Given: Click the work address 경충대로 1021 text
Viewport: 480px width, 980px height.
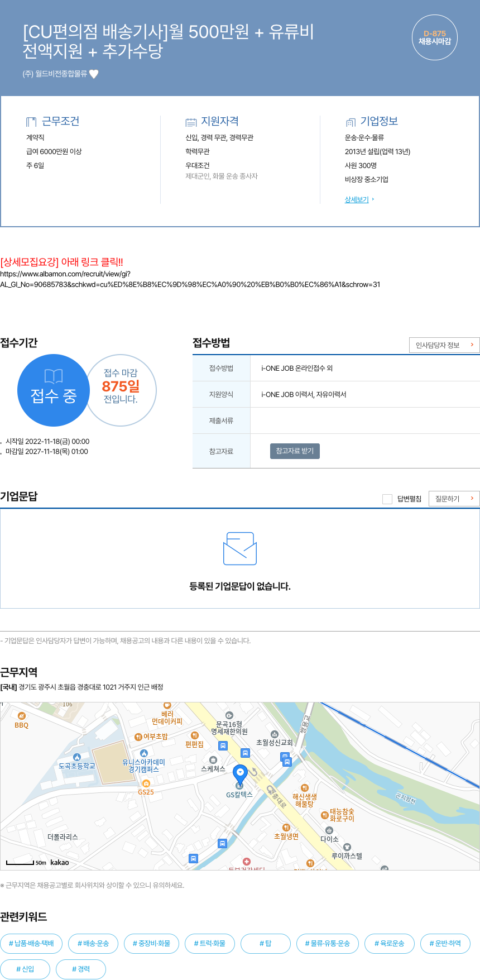Looking at the screenshot, I should point(82,687).
